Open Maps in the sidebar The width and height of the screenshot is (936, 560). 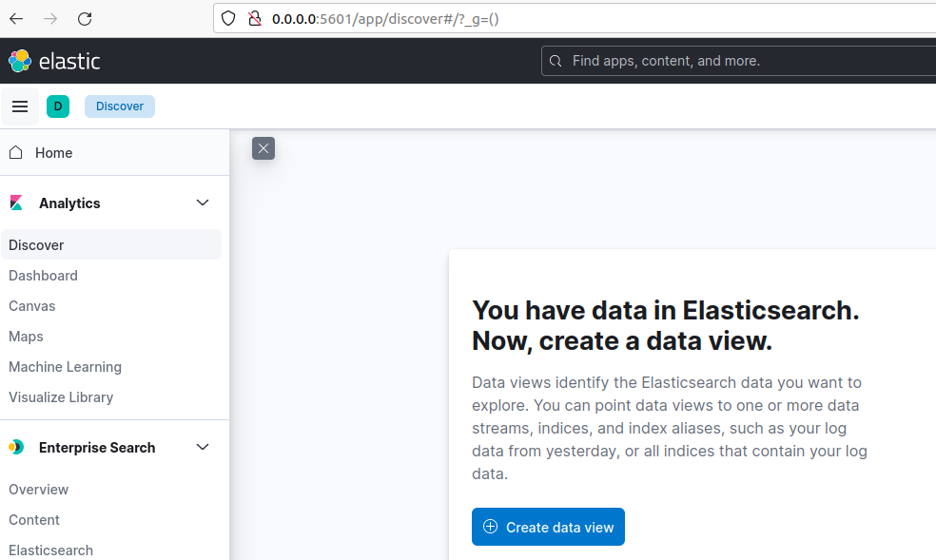point(26,337)
